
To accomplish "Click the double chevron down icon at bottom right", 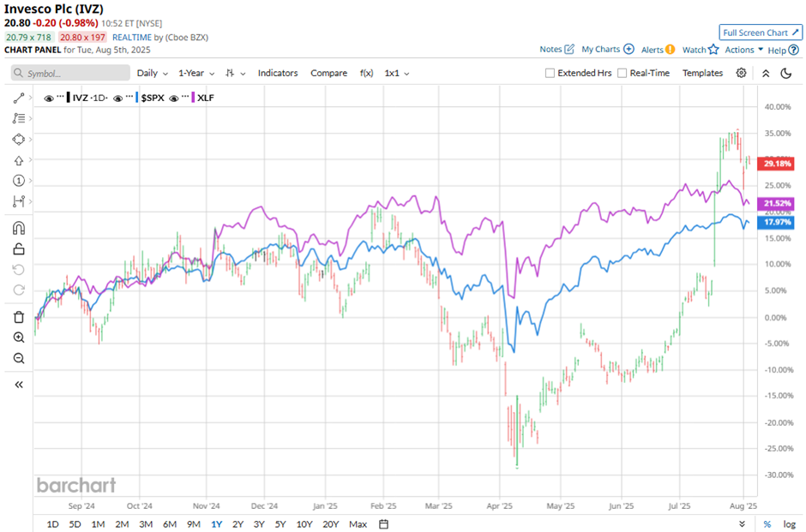I will click(x=742, y=523).
